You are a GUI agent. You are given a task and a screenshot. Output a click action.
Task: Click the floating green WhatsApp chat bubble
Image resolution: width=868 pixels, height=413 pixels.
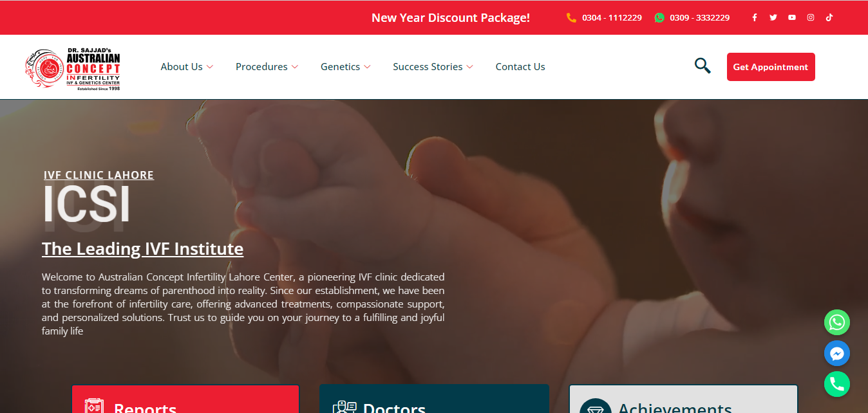(x=837, y=322)
